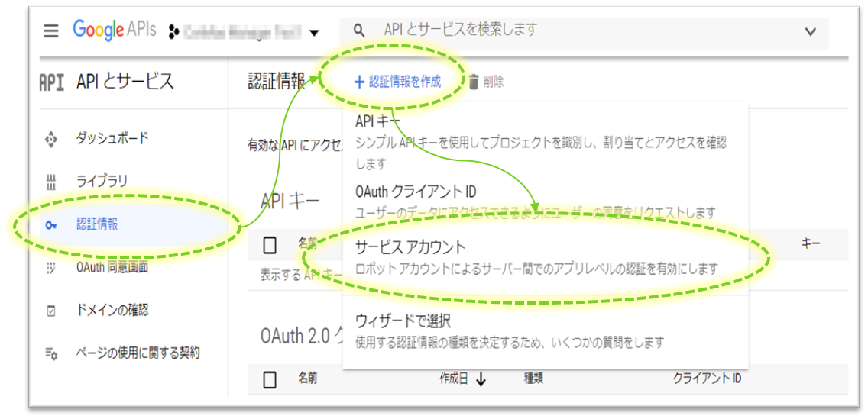Choose API キー from the create menu
The width and height of the screenshot is (868, 419).
coord(377,122)
